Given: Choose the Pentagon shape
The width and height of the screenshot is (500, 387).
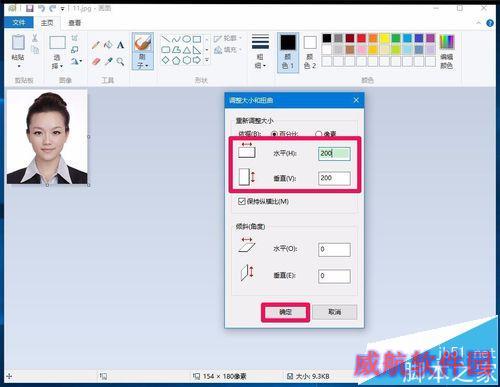Looking at the screenshot, I should click(x=176, y=60).
